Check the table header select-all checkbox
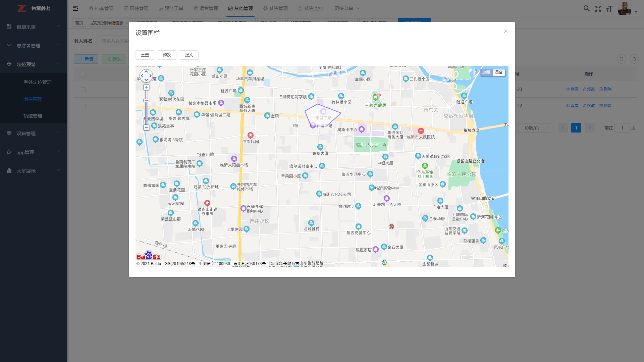This screenshot has height=362, width=644. click(83, 74)
